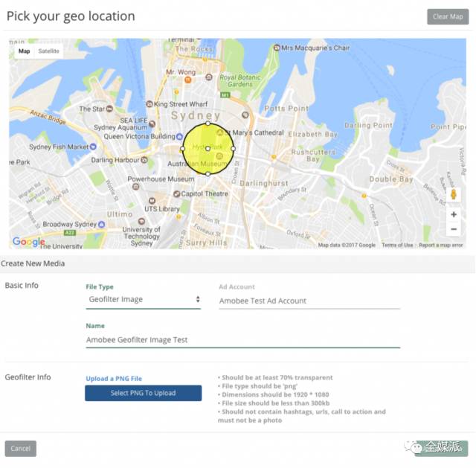Click the yellow circle's bottom edge handle
Screen dimensions: 476x468
point(208,174)
